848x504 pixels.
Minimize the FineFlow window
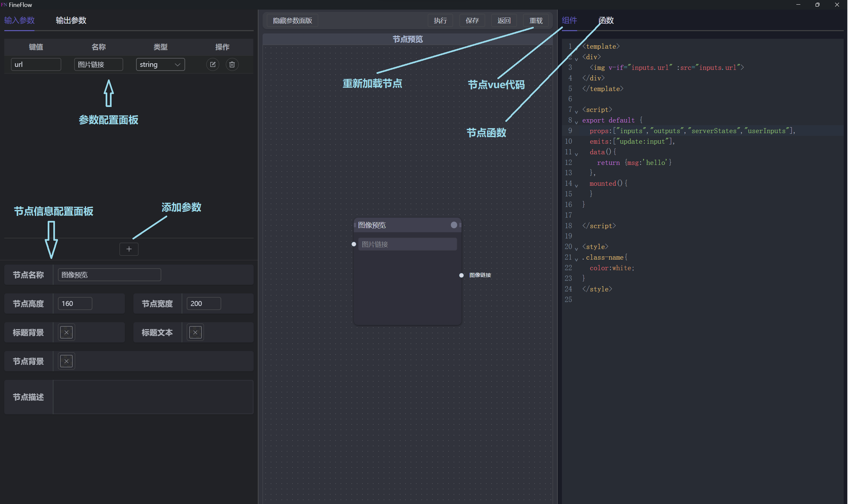pos(798,5)
